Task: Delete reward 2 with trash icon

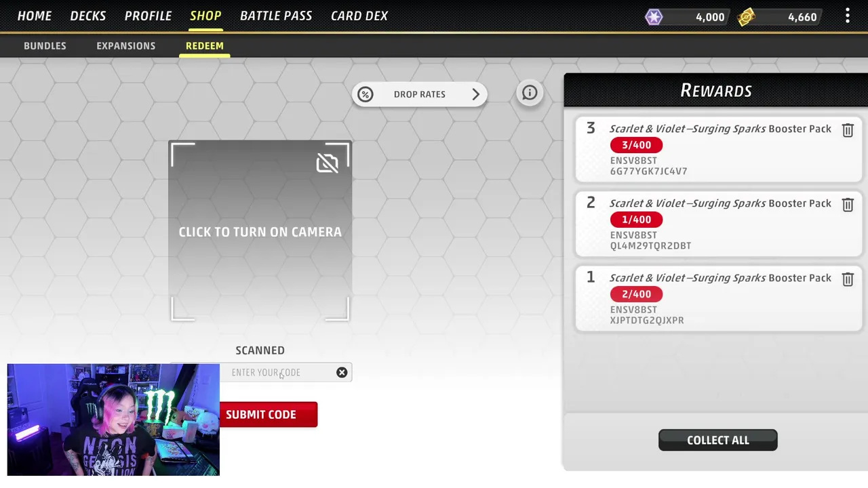Action: point(848,205)
